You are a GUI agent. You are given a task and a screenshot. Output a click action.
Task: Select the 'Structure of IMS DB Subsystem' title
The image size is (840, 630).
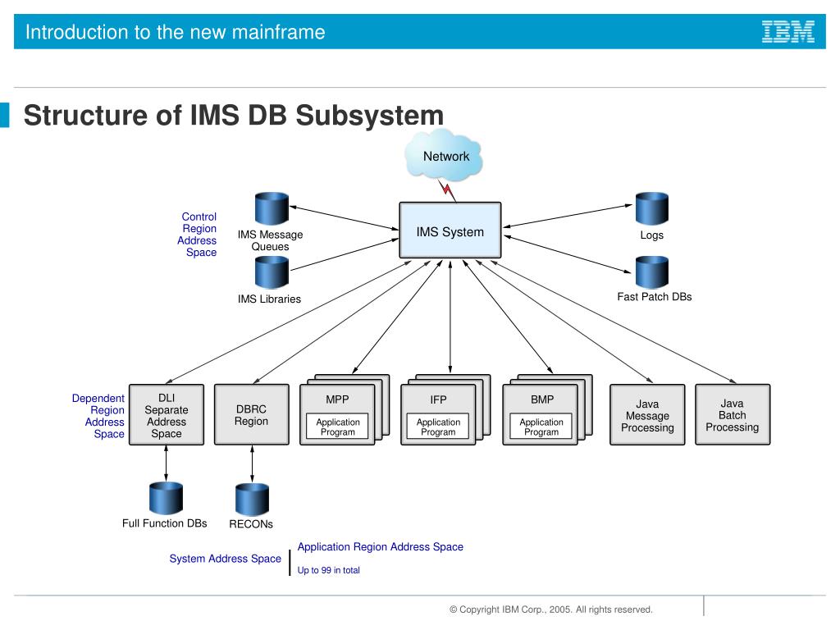pos(234,115)
